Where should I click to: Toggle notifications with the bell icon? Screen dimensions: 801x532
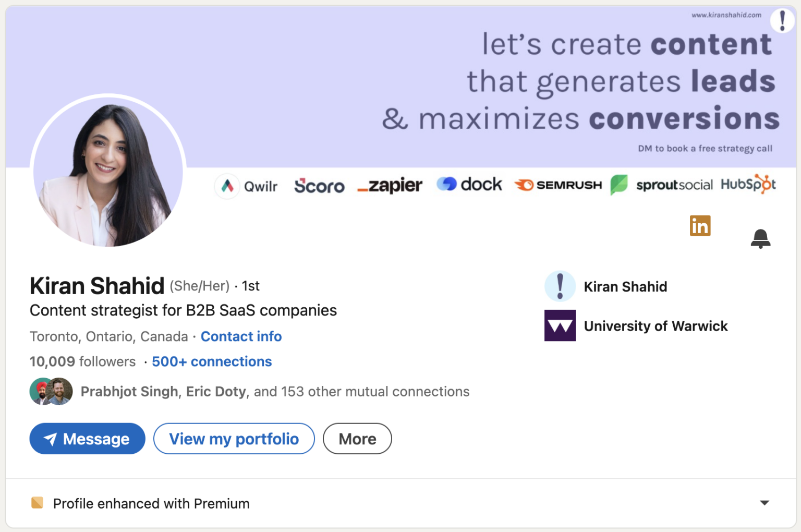[x=761, y=238]
